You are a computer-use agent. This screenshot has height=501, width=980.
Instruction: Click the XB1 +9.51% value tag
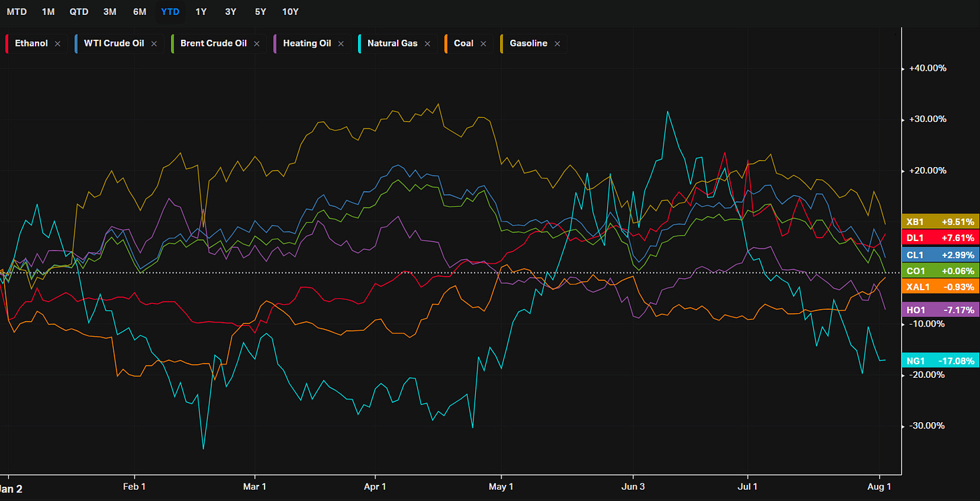(x=940, y=222)
